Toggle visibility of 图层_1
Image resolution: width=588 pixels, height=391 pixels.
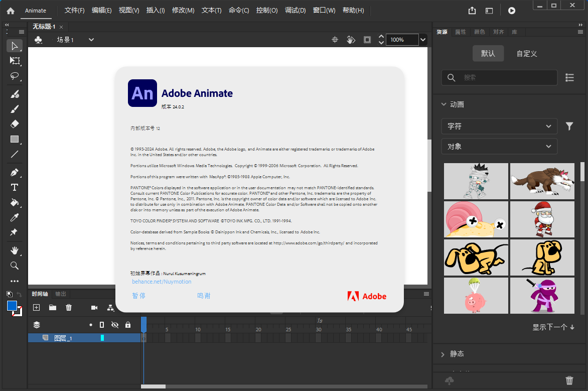click(115, 337)
